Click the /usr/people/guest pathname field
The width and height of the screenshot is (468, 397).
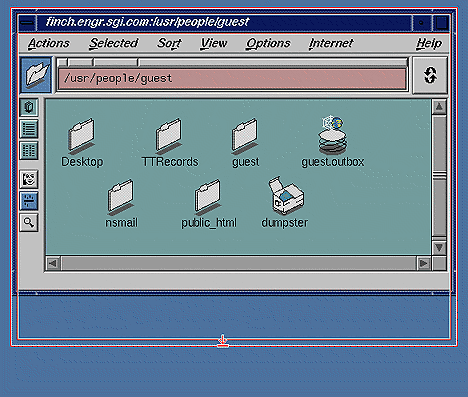click(232, 79)
